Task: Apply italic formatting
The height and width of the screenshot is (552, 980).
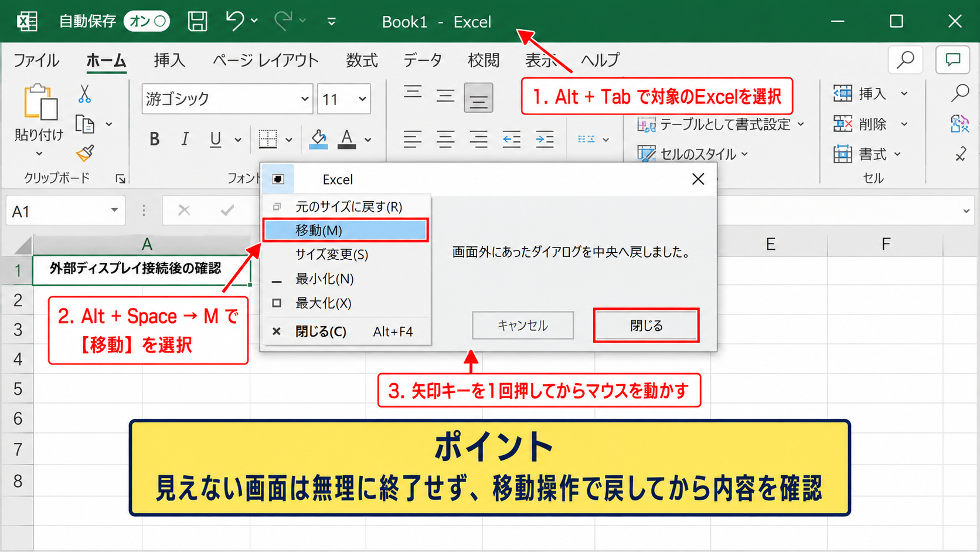Action: pos(185,139)
